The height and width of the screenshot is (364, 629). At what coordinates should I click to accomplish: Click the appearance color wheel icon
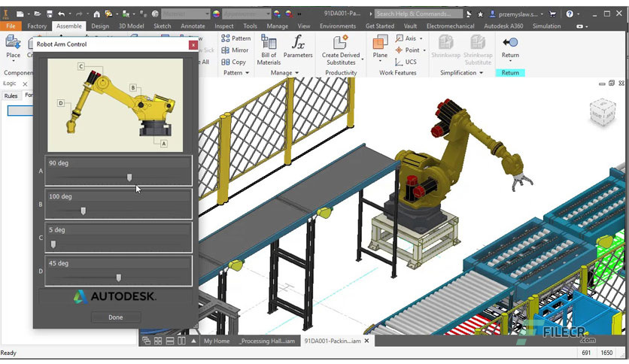[x=216, y=14]
